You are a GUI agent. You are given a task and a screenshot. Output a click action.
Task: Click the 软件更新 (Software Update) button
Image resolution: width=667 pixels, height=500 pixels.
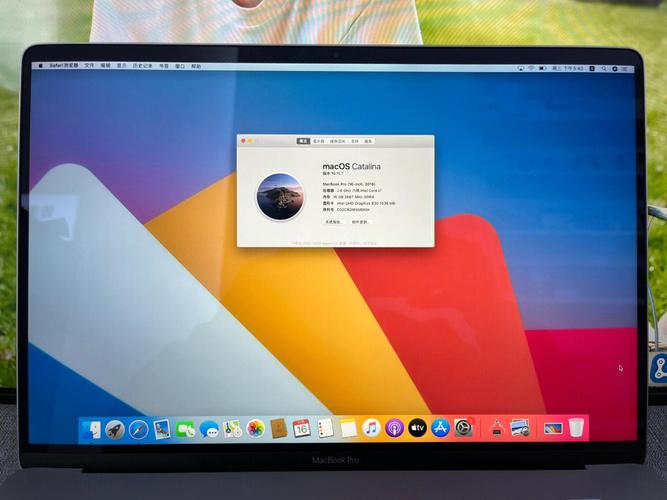pyautogui.click(x=359, y=222)
